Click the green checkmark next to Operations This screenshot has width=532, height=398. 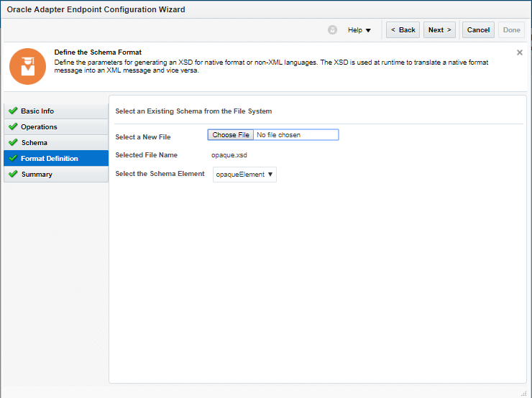point(13,127)
